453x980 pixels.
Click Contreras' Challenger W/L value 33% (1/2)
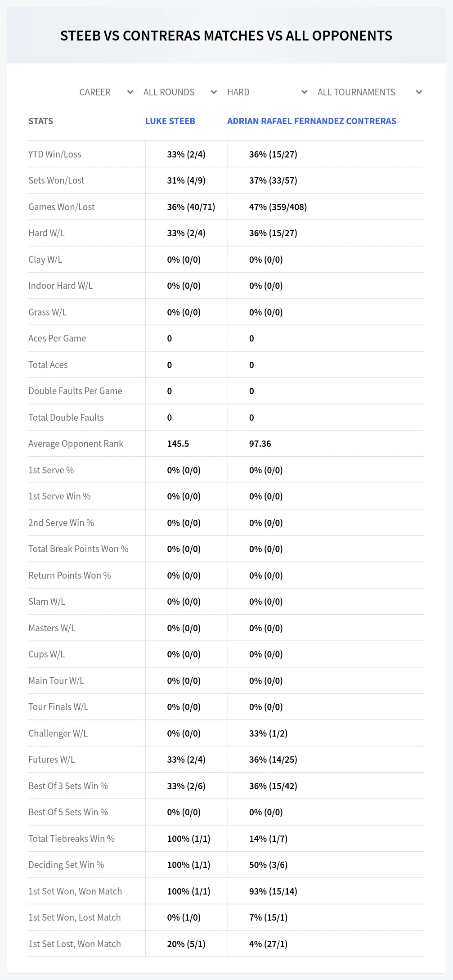coord(268,733)
